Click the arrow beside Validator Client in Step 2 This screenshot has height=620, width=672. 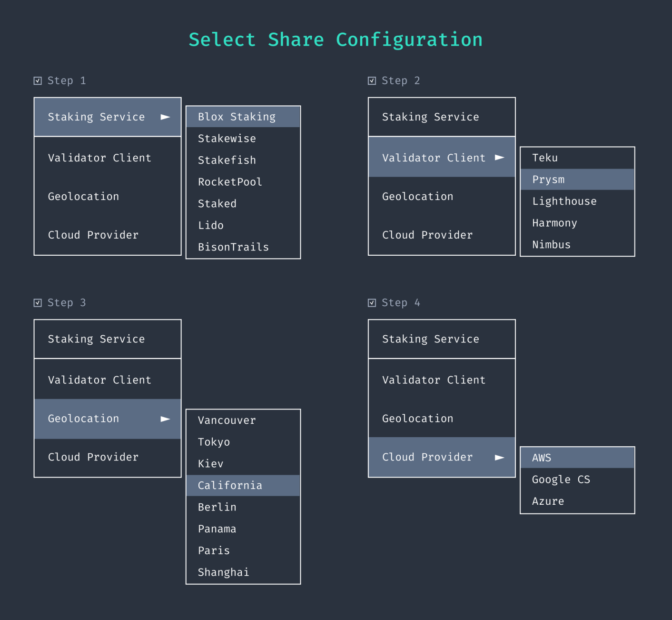(x=499, y=158)
